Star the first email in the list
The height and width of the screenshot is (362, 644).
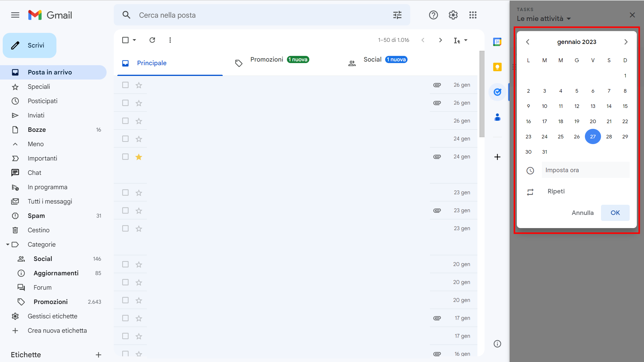tap(139, 85)
